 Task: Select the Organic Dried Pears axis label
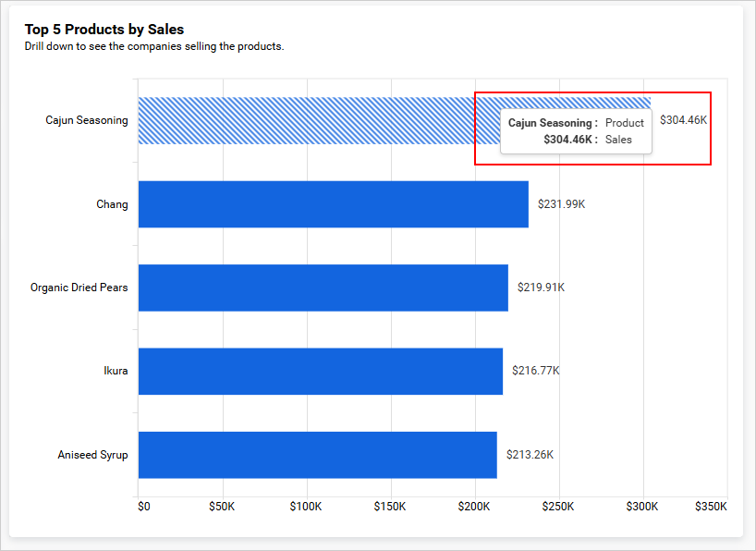(79, 288)
